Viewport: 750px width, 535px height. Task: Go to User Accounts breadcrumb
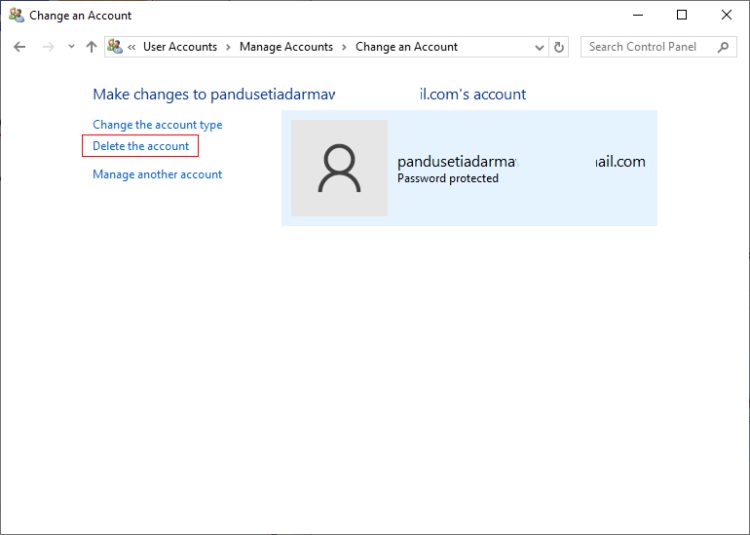point(180,47)
